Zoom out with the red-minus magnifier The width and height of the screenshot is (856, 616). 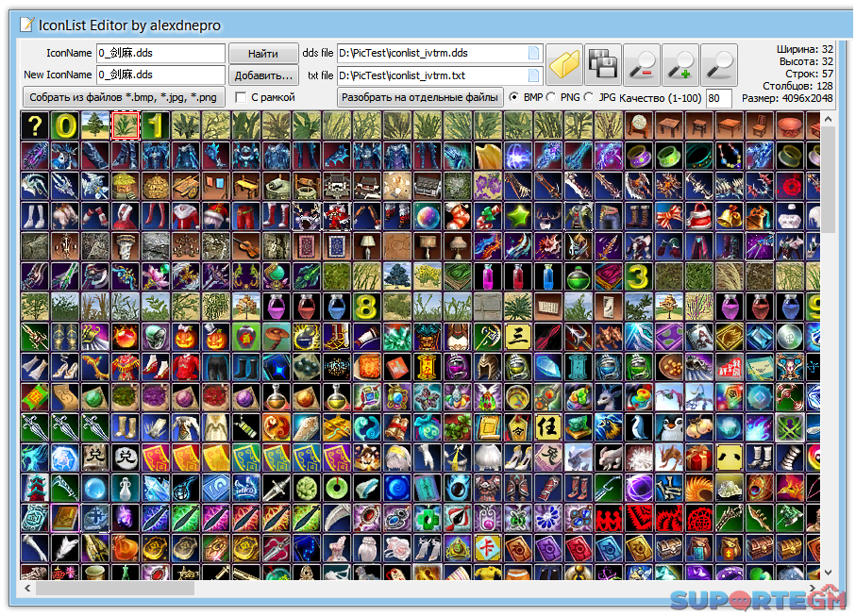coord(642,65)
